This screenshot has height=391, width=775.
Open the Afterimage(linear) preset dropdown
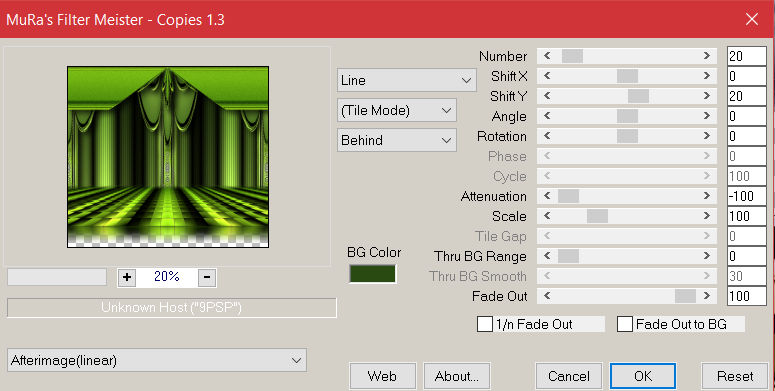(x=157, y=360)
